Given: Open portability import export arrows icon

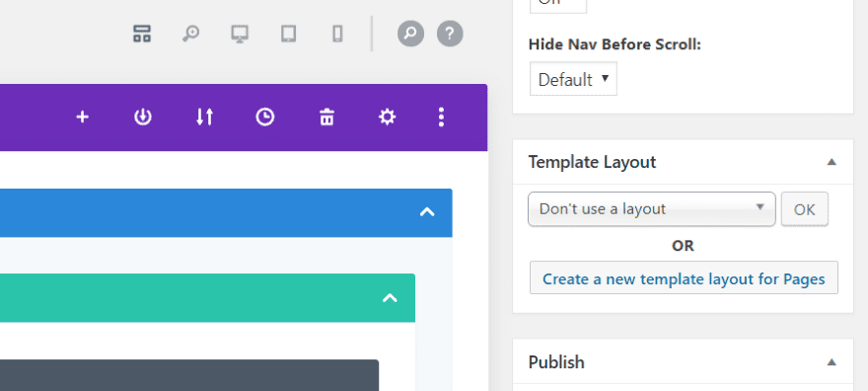Looking at the screenshot, I should (x=204, y=117).
